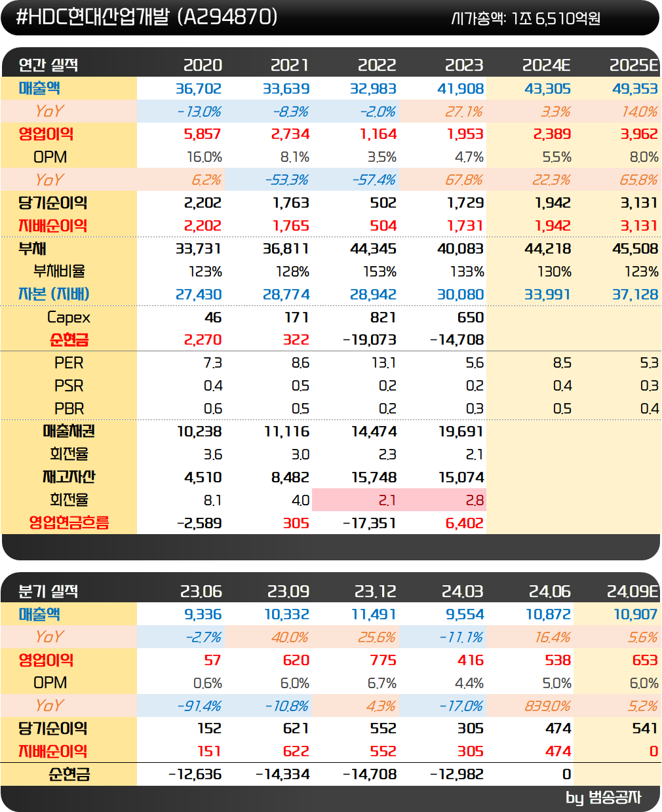662x812 pixels.
Task: Select the operating profit YoY -53.3%
Action: coord(287,180)
